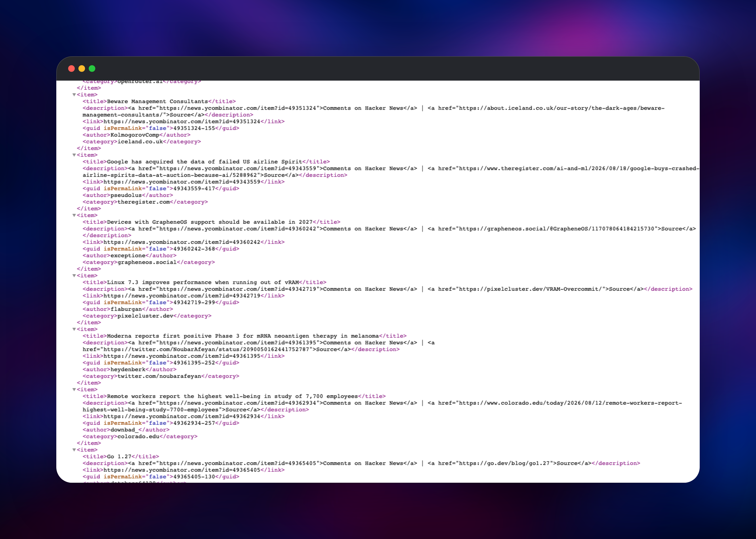This screenshot has height=539, width=756.
Task: Collapse the Remote workers study item node
Action: [74, 390]
